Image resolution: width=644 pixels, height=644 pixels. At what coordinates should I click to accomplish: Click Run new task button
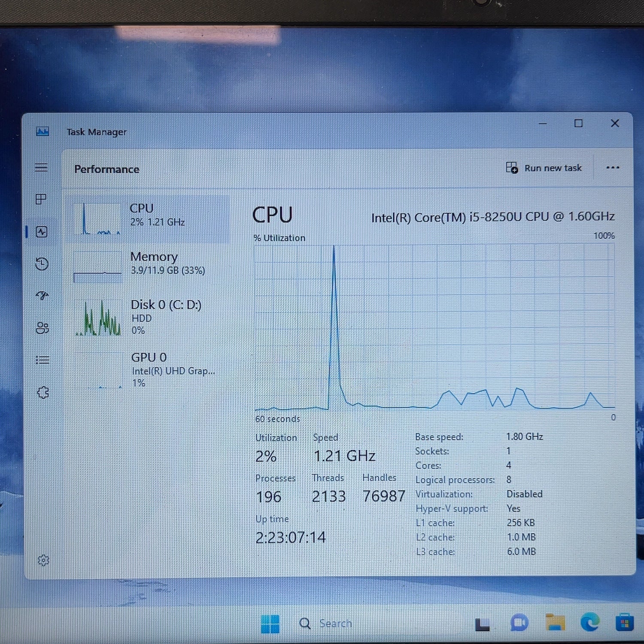pyautogui.click(x=544, y=168)
